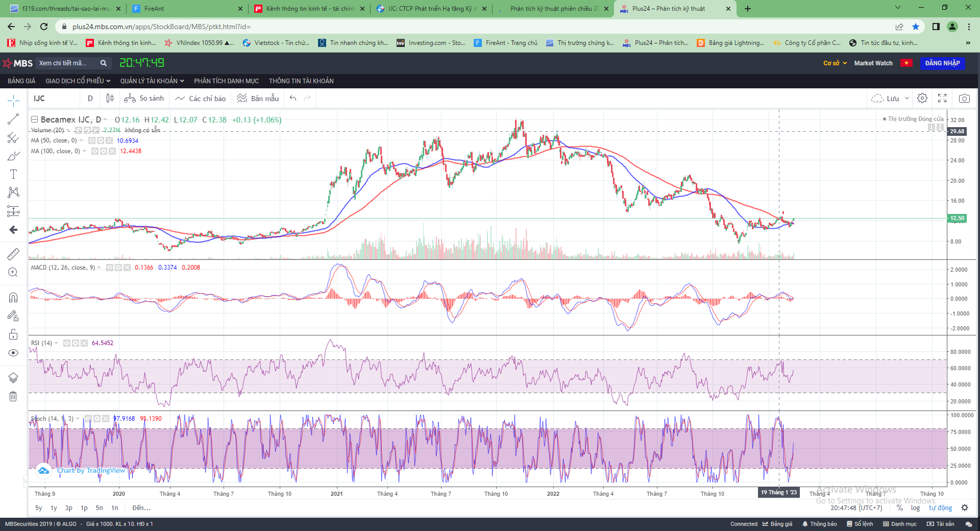Enter fullscreen chart mode
980x531 pixels.
[942, 98]
